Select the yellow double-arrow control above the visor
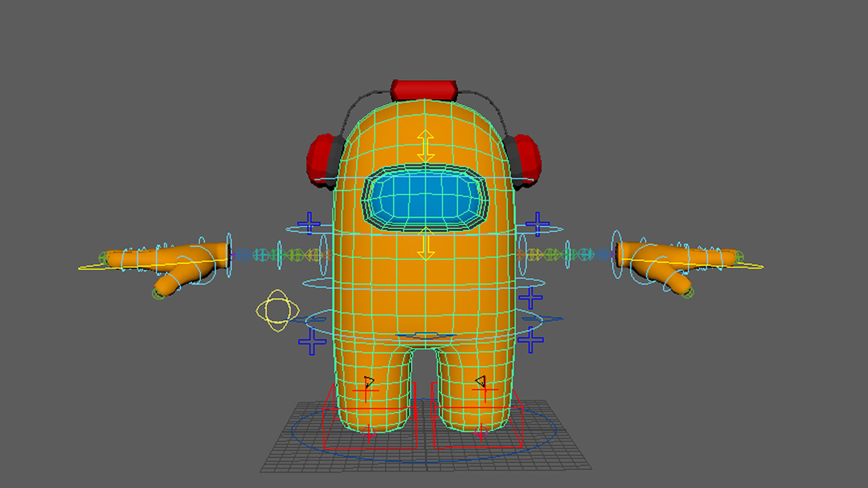Viewport: 868px width, 488px height. coord(425,146)
